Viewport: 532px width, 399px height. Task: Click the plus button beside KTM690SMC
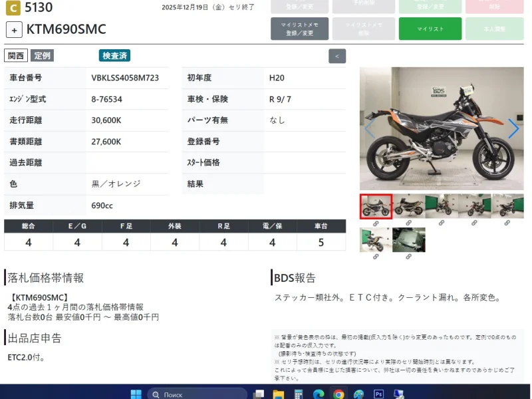pyautogui.click(x=14, y=30)
